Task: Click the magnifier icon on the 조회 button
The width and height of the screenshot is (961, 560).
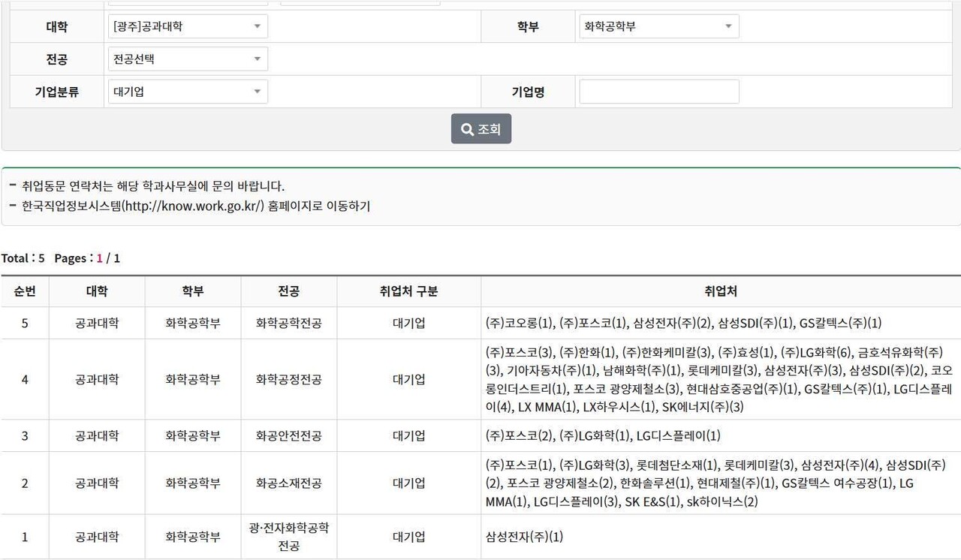Action: coord(466,128)
